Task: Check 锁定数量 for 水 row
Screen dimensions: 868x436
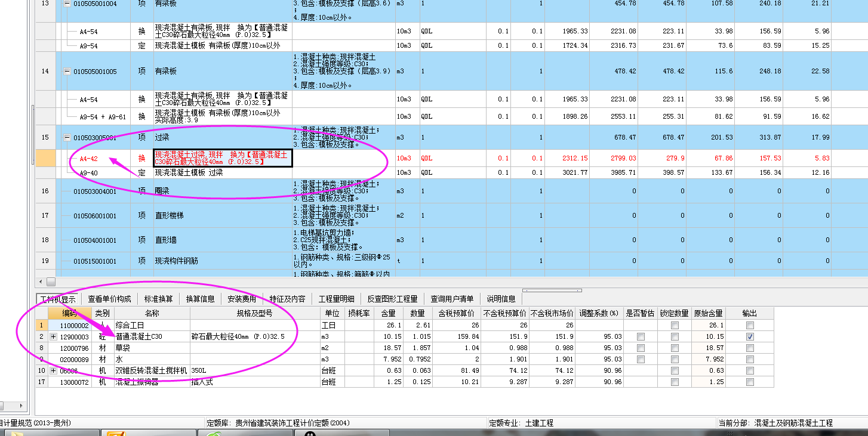Action: click(675, 359)
